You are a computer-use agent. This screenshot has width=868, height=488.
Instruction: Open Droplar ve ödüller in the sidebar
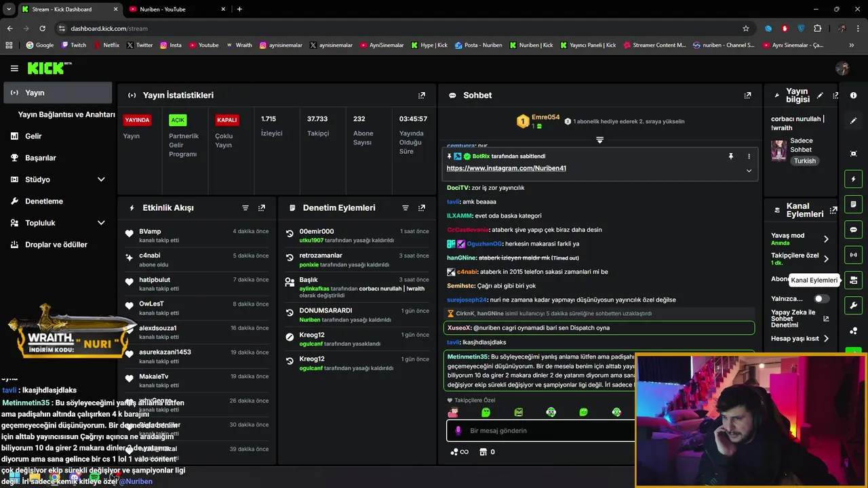58,245
